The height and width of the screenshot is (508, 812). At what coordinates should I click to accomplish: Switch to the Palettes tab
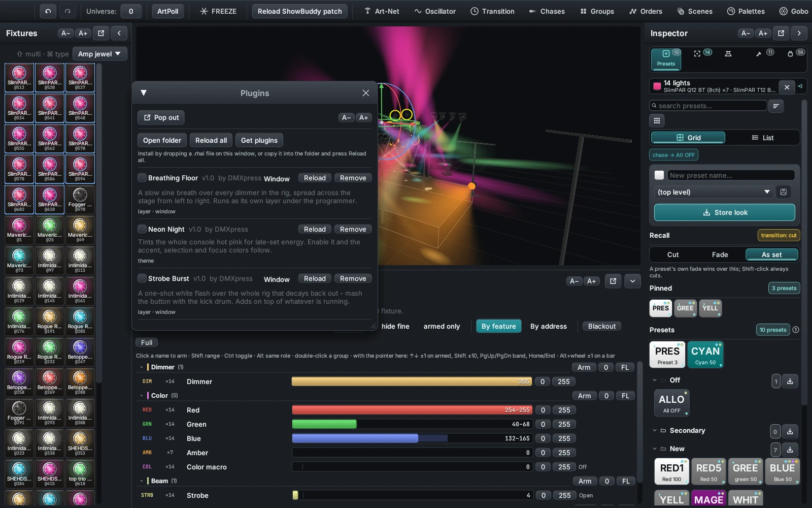(746, 11)
